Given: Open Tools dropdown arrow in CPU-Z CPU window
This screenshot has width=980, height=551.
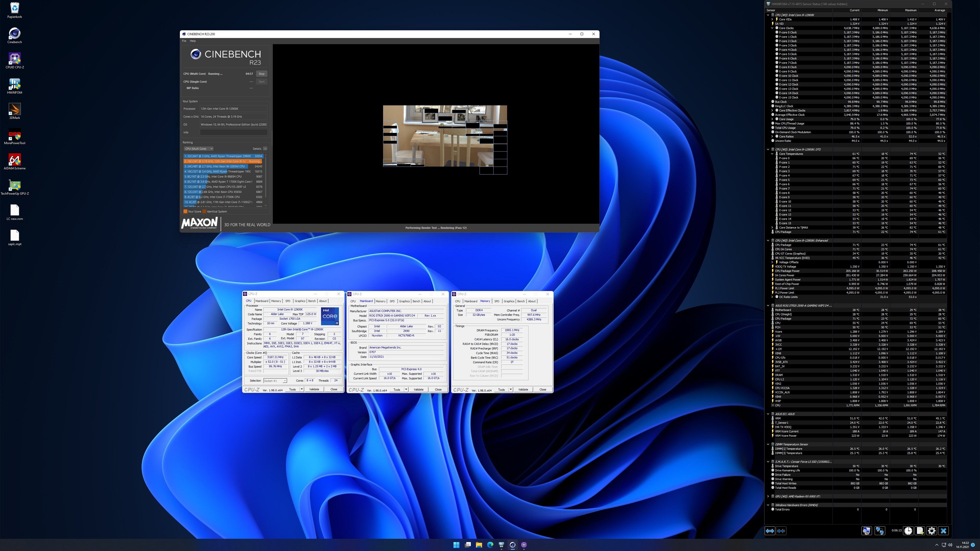Looking at the screenshot, I should (302, 389).
